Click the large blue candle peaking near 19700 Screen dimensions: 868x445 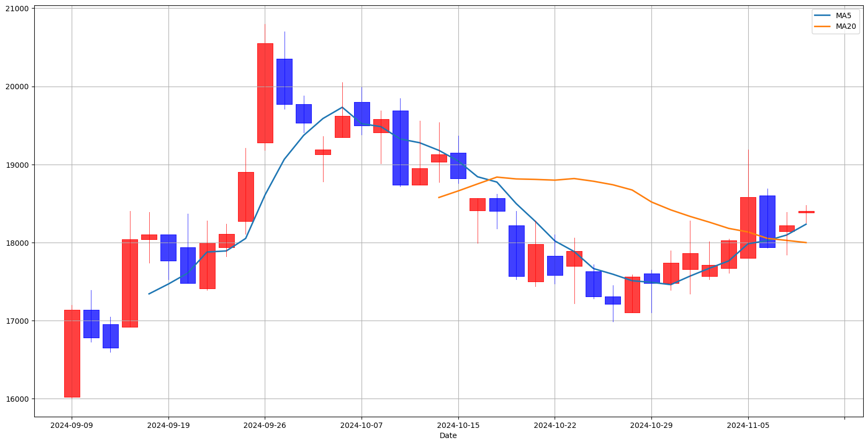coord(401,148)
